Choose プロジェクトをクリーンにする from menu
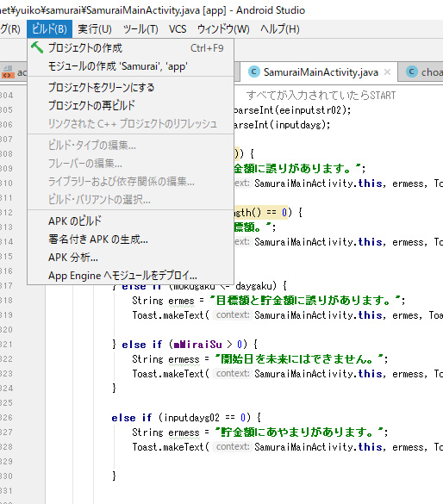This screenshot has width=443, height=504. 130,87
